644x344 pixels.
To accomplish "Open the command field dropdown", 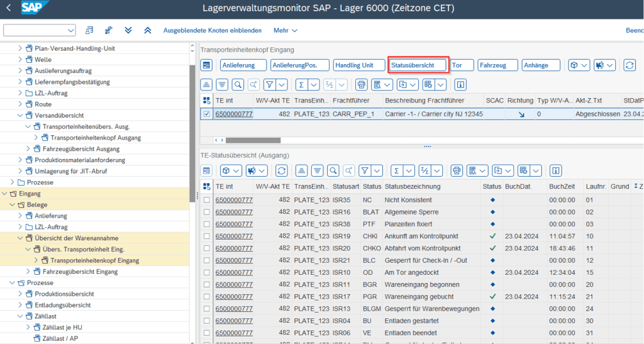I will pyautogui.click(x=70, y=30).
